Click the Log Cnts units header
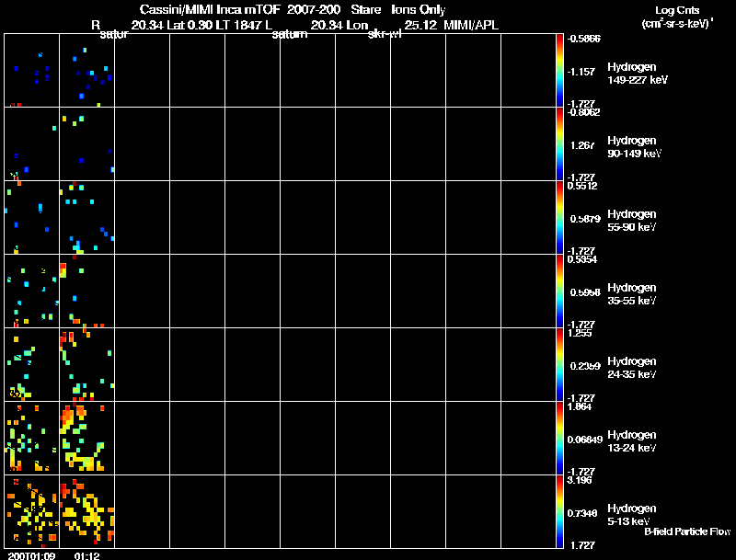This screenshot has height=560, width=736. (x=677, y=17)
